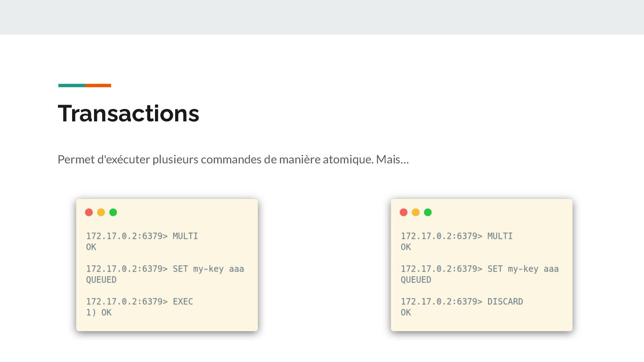Screen dimensions: 644x362
Task: Click the EXEC command line
Action: point(140,302)
